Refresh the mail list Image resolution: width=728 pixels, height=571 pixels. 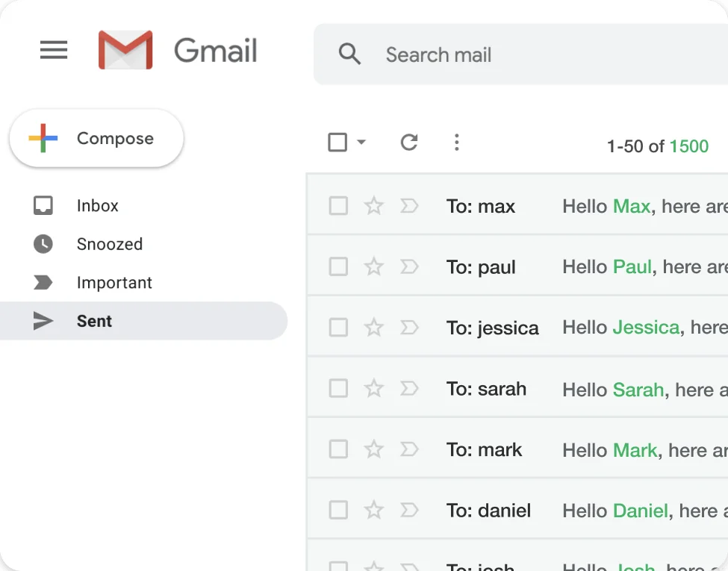(x=408, y=142)
